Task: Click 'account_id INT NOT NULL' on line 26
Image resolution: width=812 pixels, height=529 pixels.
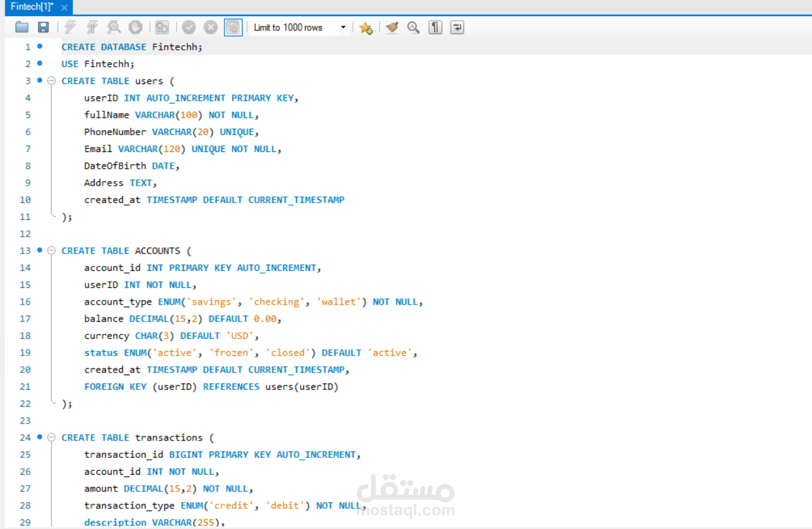Action: [152, 471]
